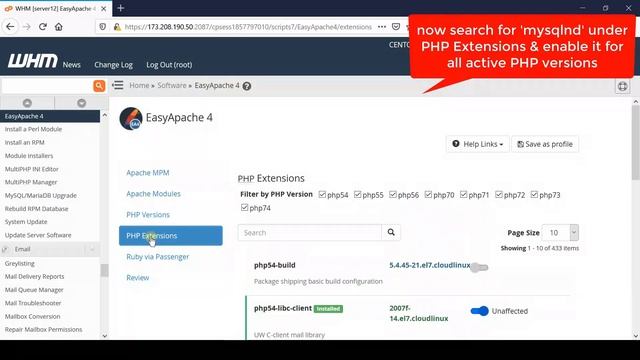Expand all sidebar sections with down arrow
This screenshot has height=360, width=640.
tap(81, 103)
